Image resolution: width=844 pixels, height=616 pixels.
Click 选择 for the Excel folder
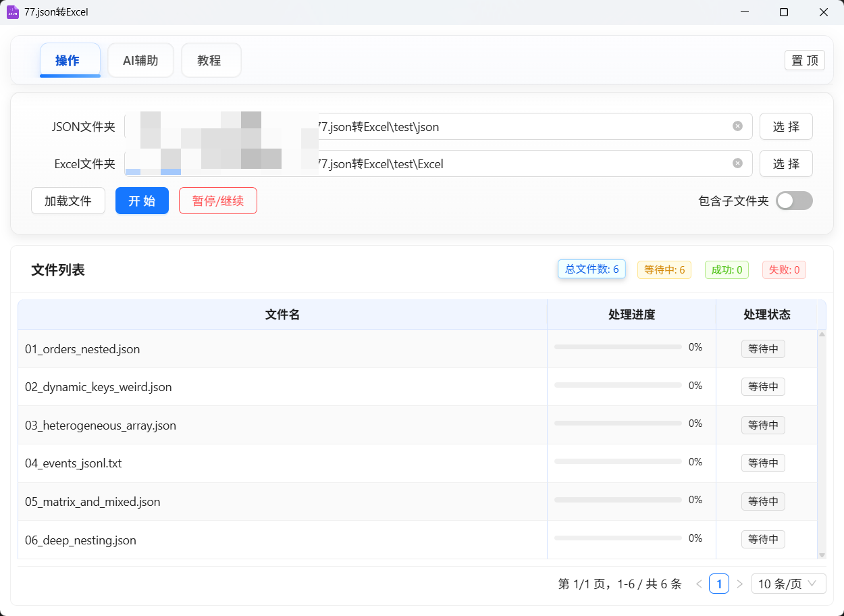786,163
